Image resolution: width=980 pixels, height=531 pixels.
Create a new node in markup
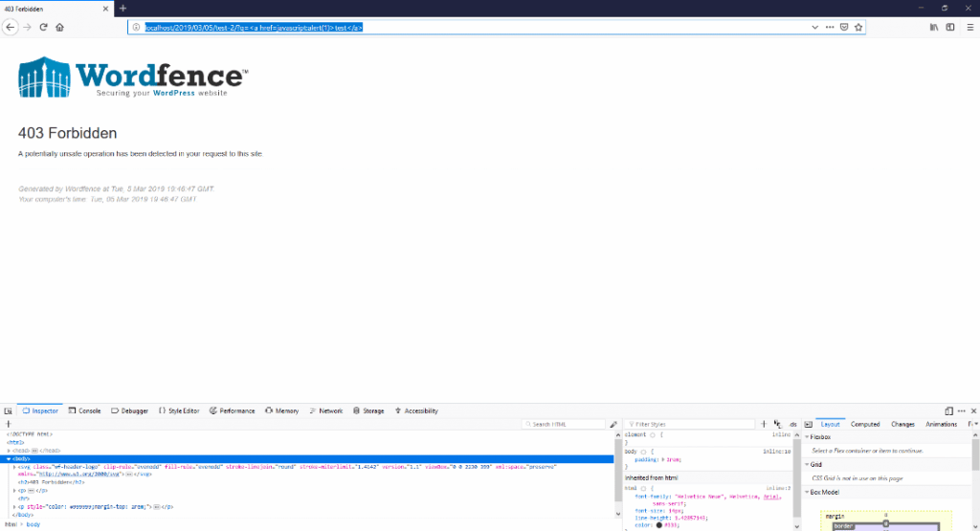coord(8,424)
